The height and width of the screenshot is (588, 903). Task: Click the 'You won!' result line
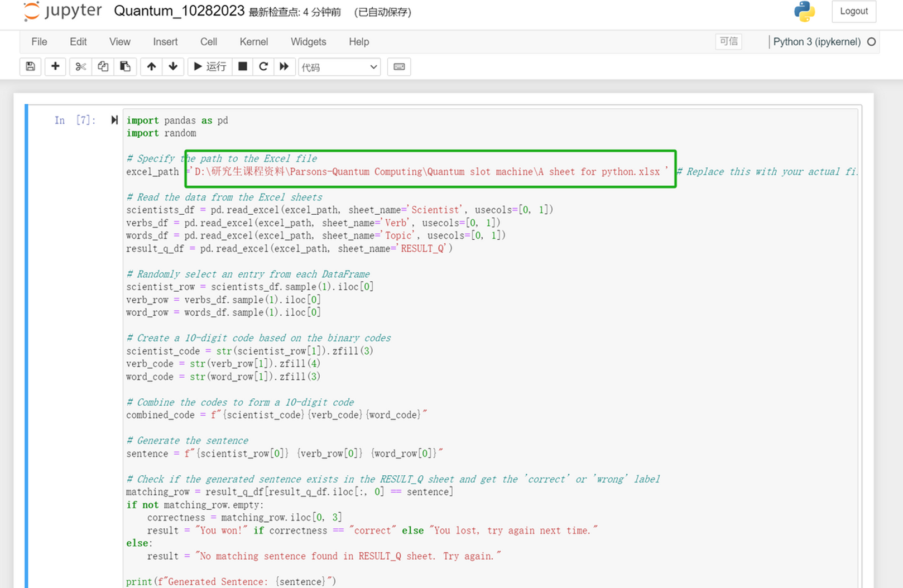tap(372, 531)
